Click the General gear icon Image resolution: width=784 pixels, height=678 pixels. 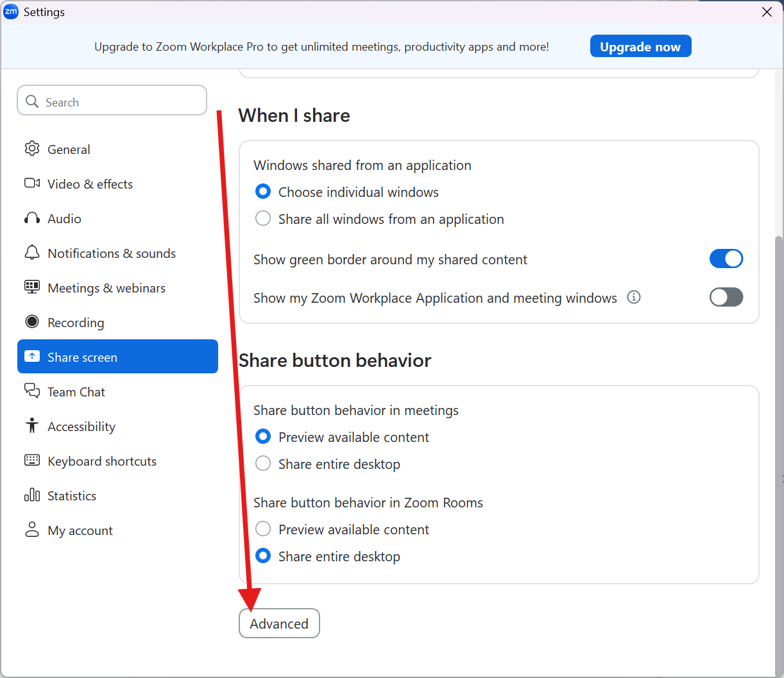tap(32, 149)
